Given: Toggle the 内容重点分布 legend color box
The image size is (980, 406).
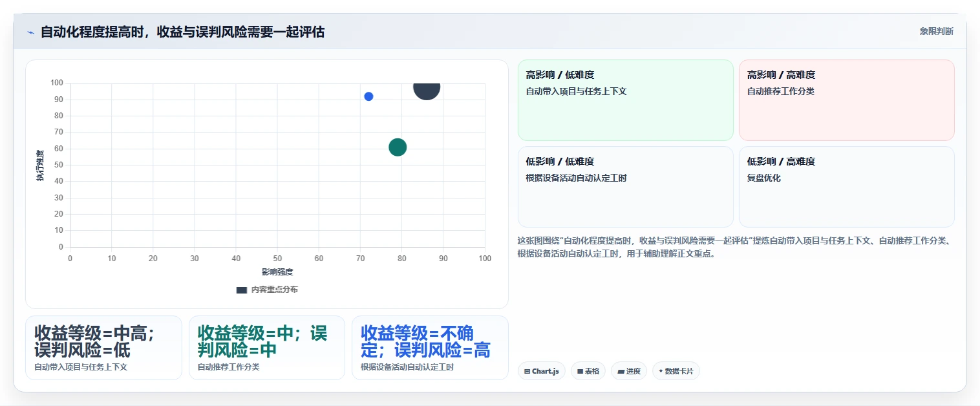Looking at the screenshot, I should [242, 290].
